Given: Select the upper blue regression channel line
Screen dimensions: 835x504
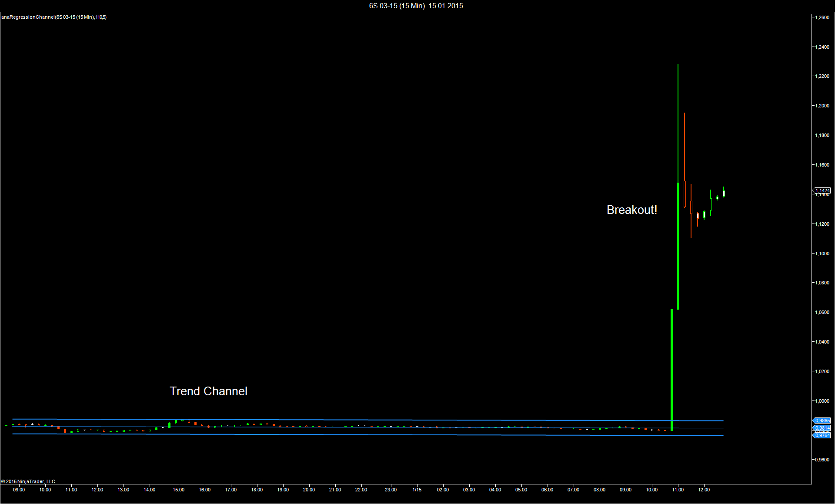Looking at the screenshot, I should click(368, 420).
